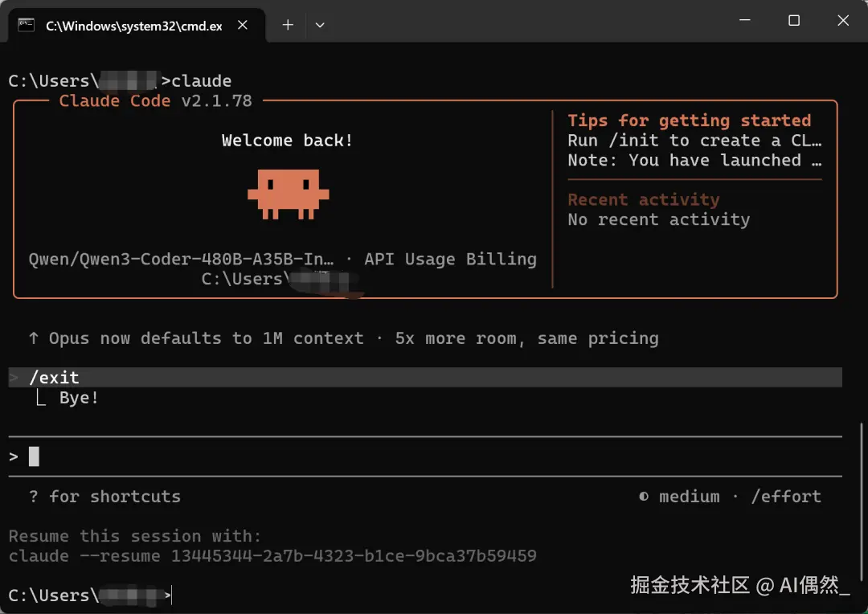868x614 pixels.
Task: Click the terminal vertical scrollbar
Action: tap(861, 501)
